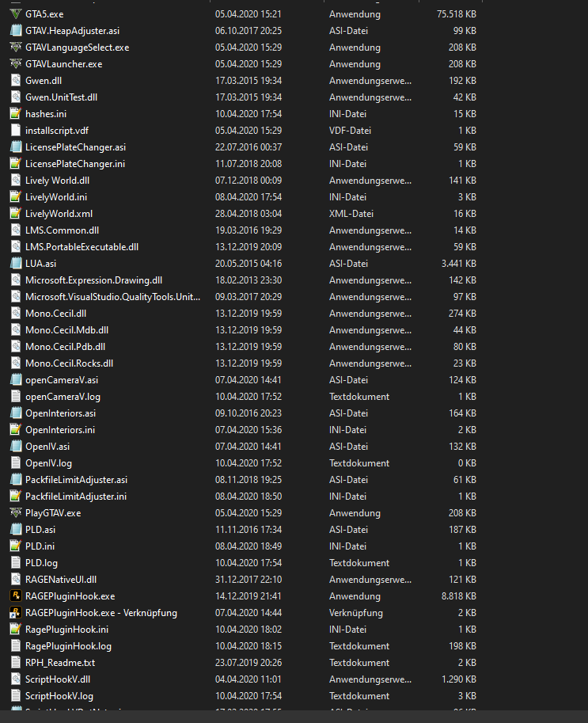Select the file name LMS.Common.dll
Viewport: 588px width, 723px height.
pyautogui.click(x=63, y=230)
